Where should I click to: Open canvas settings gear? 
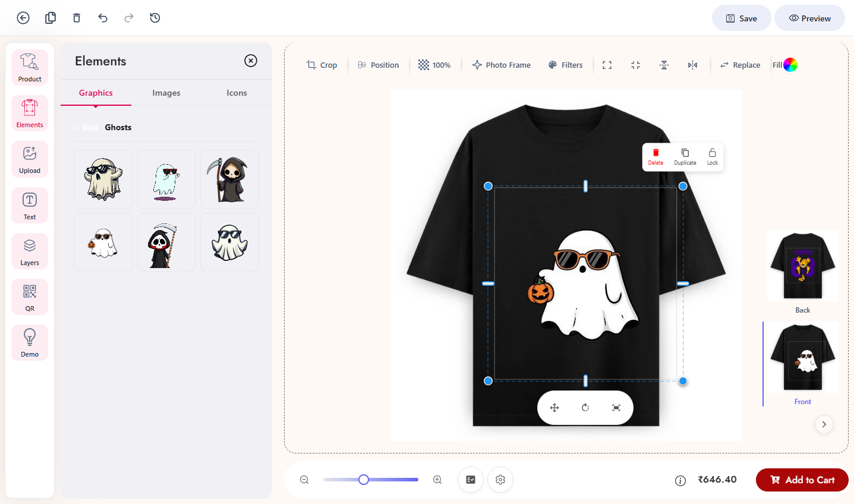[x=500, y=480]
